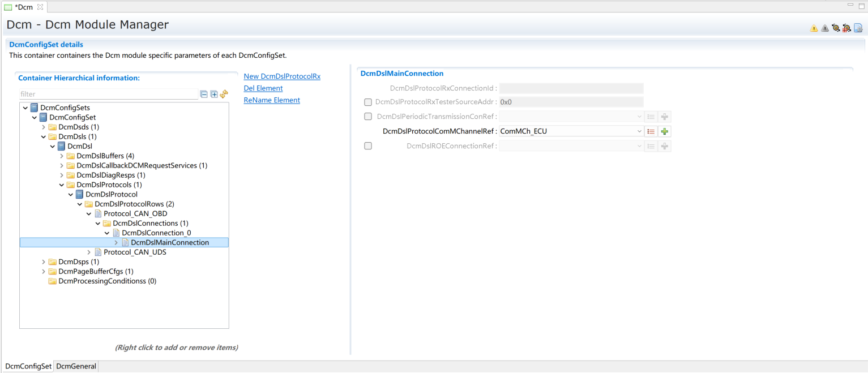Click the New DcmDslProtocolRx link
The image size is (868, 373).
tap(282, 76)
